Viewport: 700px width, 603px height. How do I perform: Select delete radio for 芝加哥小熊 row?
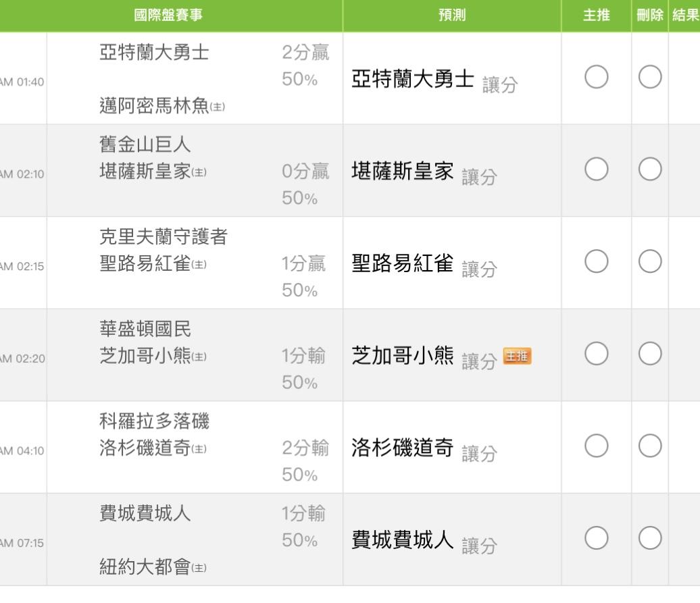tap(649, 354)
